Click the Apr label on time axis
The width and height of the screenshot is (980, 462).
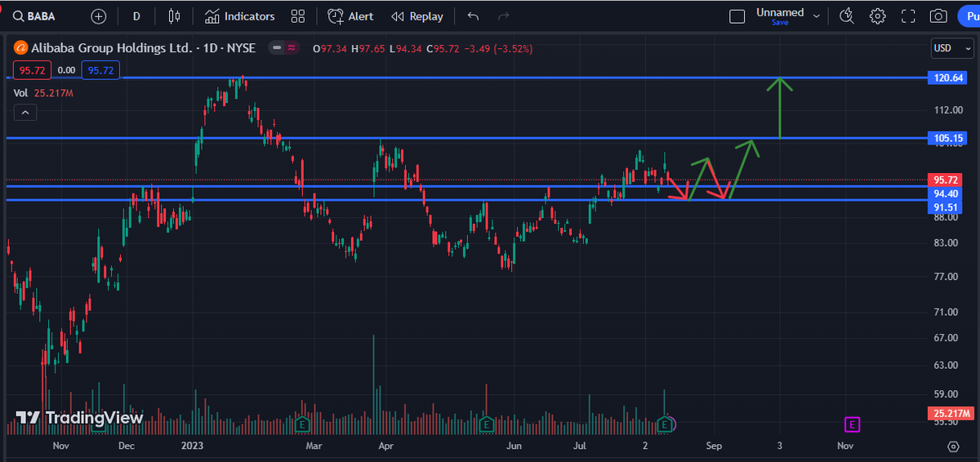(x=387, y=446)
